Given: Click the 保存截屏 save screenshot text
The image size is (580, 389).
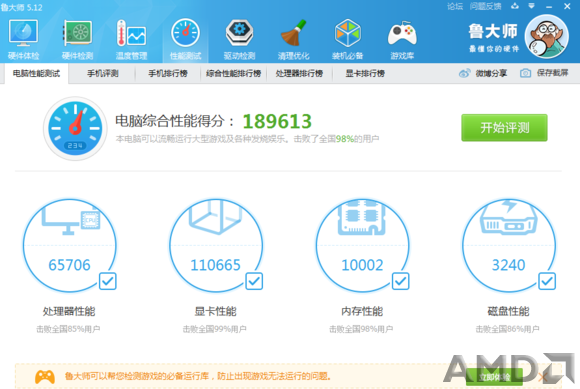Looking at the screenshot, I should click(552, 73).
